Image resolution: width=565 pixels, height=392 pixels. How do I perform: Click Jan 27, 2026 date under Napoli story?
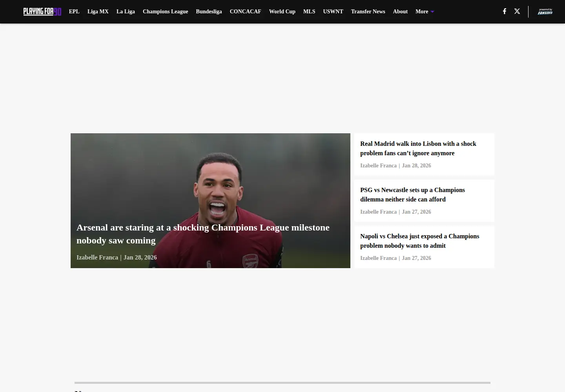tap(416, 258)
